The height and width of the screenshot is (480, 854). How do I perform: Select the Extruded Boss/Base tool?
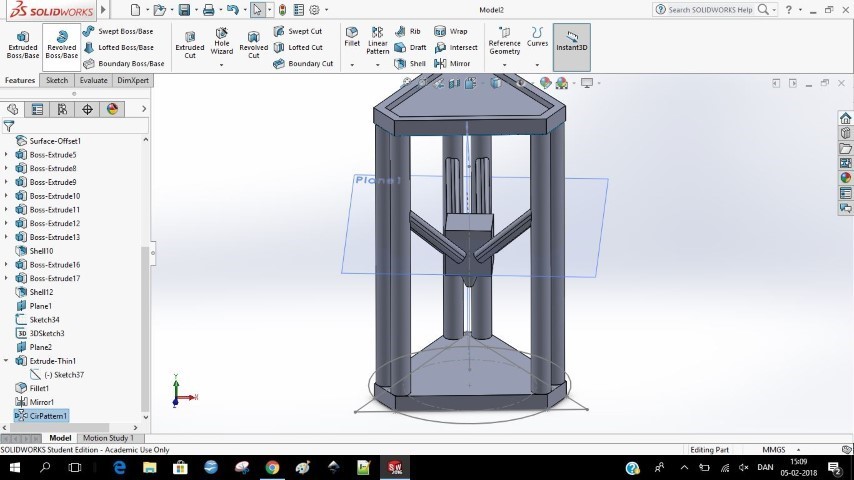click(x=23, y=45)
